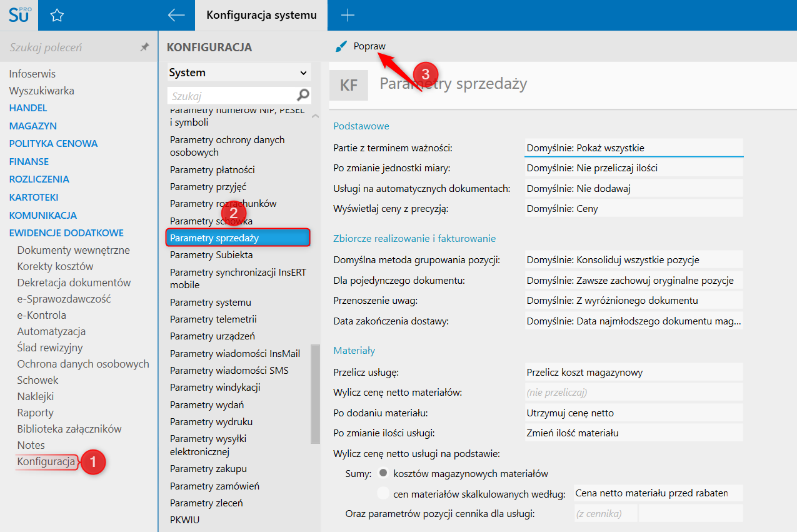This screenshot has width=797, height=532.
Task: Pin the command search panel
Action: (144, 48)
